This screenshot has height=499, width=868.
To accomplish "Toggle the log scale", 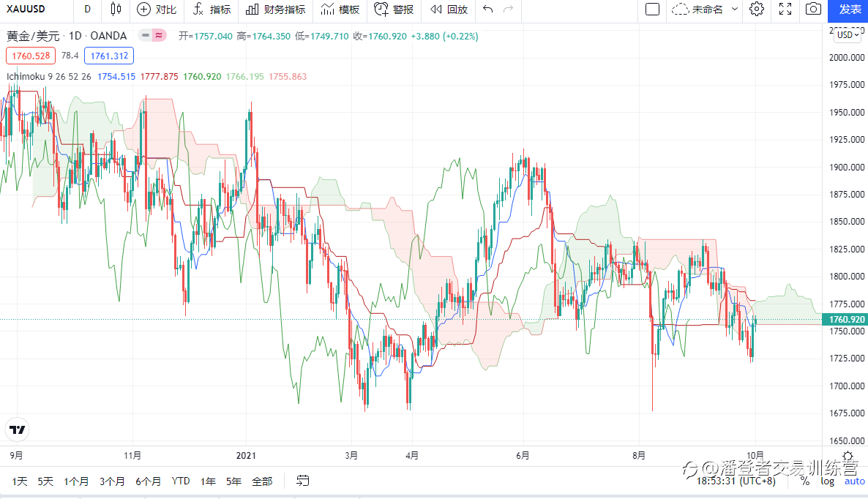I will [827, 481].
